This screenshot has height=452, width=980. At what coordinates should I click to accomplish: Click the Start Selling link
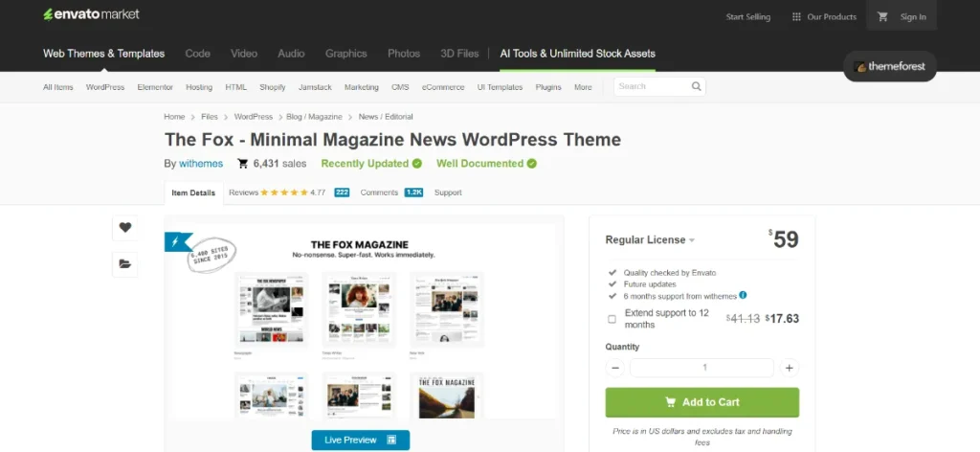(748, 17)
